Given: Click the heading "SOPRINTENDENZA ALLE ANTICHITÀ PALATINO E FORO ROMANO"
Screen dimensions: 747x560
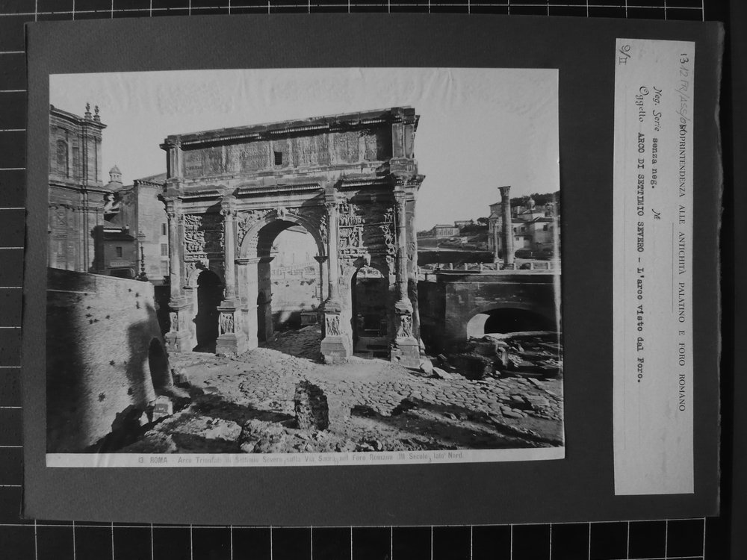Looking at the screenshot, I should tap(682, 267).
